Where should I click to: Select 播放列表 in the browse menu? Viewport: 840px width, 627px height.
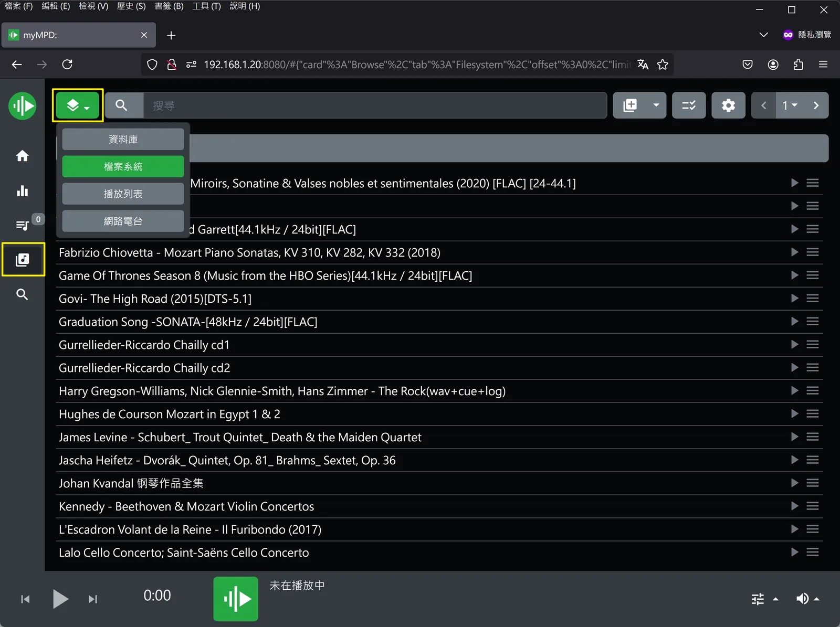(x=123, y=194)
